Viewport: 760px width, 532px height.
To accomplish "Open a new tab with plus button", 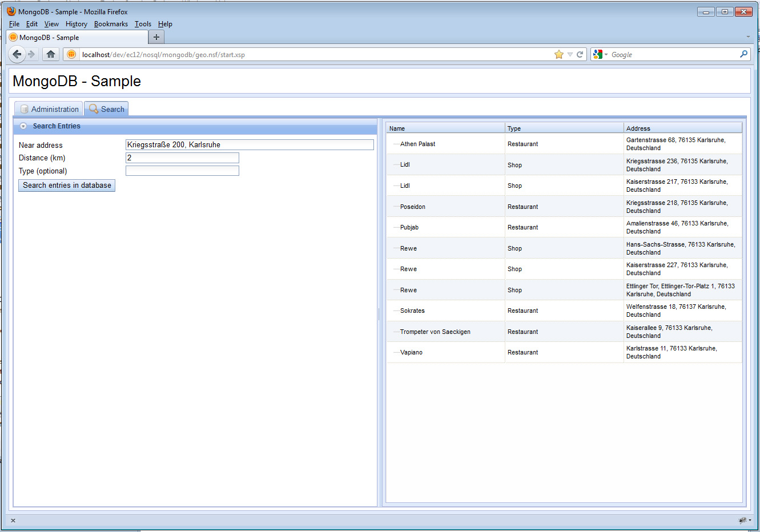I will click(156, 37).
